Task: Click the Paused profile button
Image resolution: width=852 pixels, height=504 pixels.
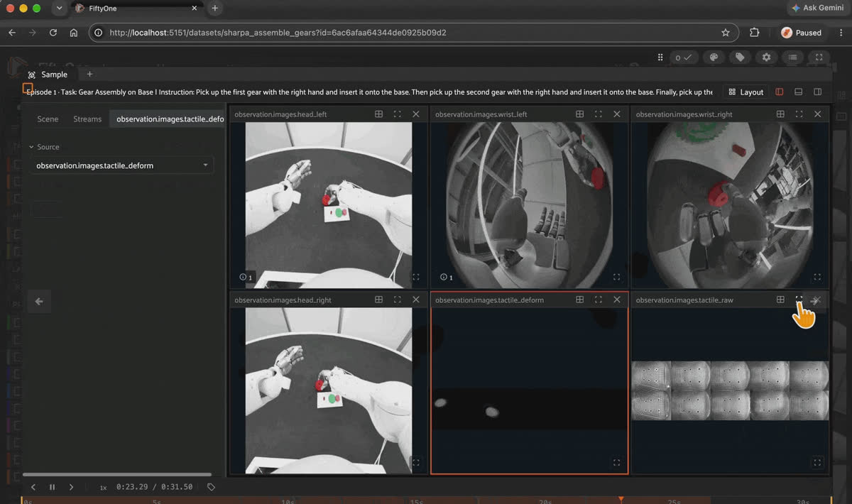Action: click(x=802, y=33)
